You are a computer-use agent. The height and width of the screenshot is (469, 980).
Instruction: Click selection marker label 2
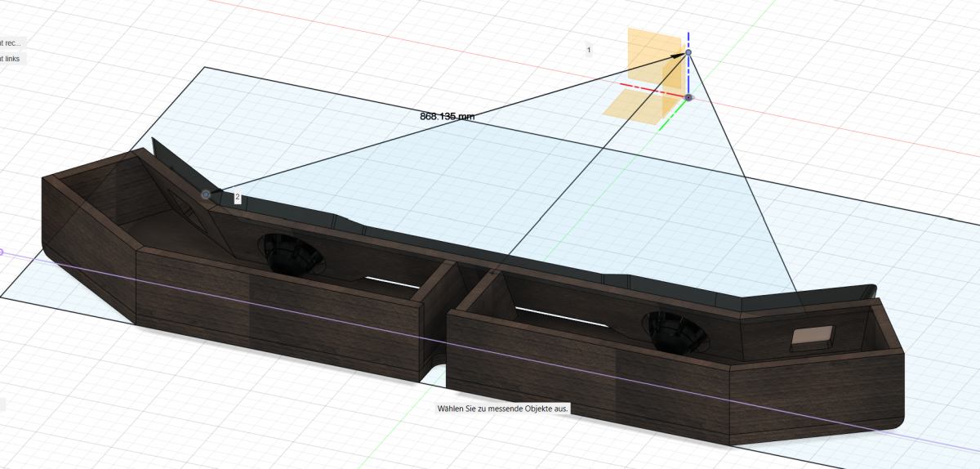237,198
